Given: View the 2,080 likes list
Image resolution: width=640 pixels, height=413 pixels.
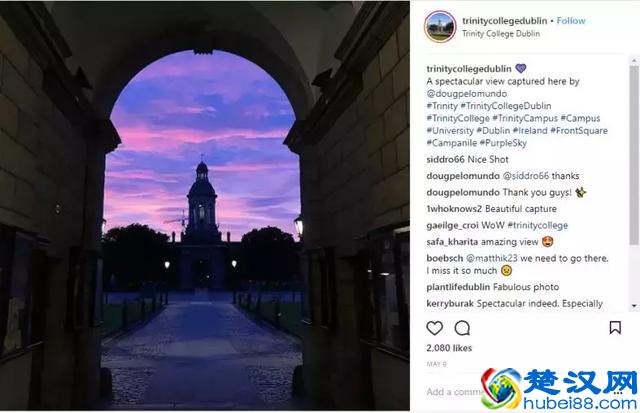Looking at the screenshot, I should coord(449,348).
